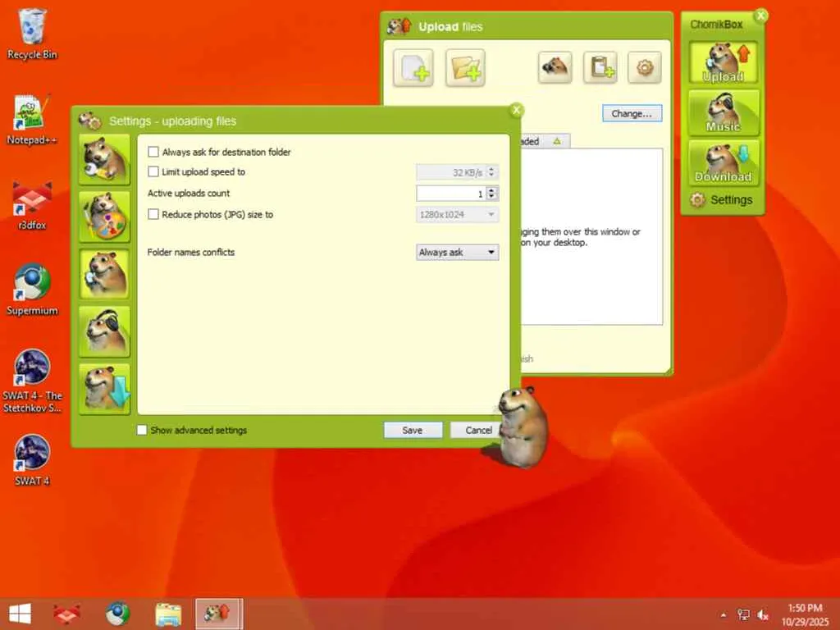Open Settings in ChomikBox panel
Screen dimensions: 840x630
(x=722, y=200)
